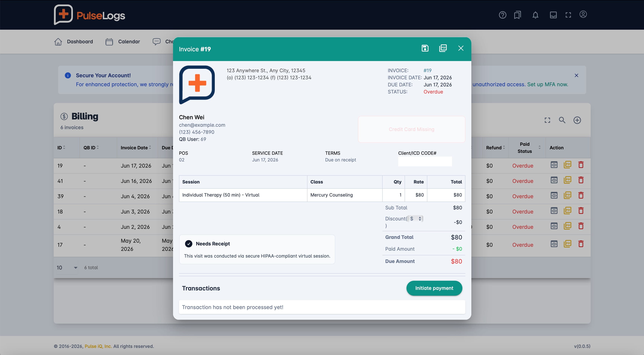Delete invoice 18 with trash icon
Viewport: 644px width, 355px height.
click(x=581, y=210)
